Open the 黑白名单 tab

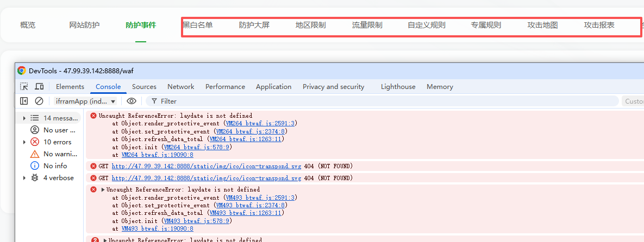tap(198, 25)
